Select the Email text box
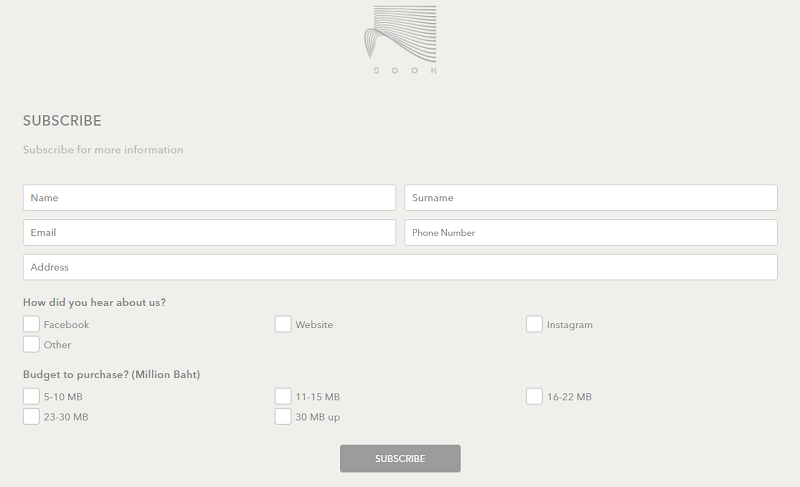This screenshot has height=487, width=800. 209,233
